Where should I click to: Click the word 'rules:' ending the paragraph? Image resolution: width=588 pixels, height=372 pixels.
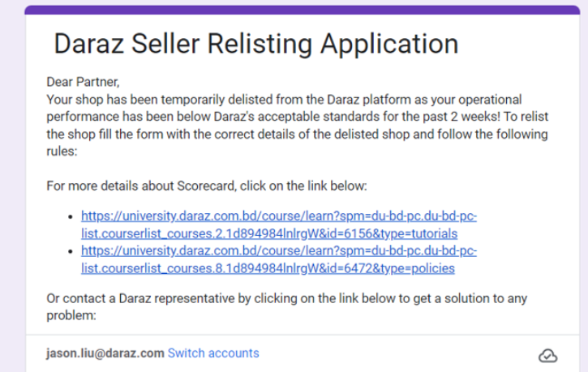click(x=62, y=151)
